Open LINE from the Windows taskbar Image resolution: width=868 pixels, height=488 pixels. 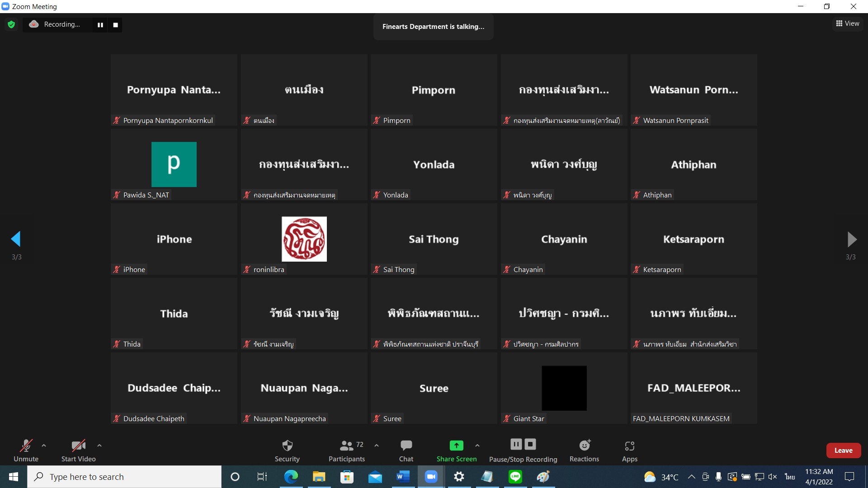[515, 477]
